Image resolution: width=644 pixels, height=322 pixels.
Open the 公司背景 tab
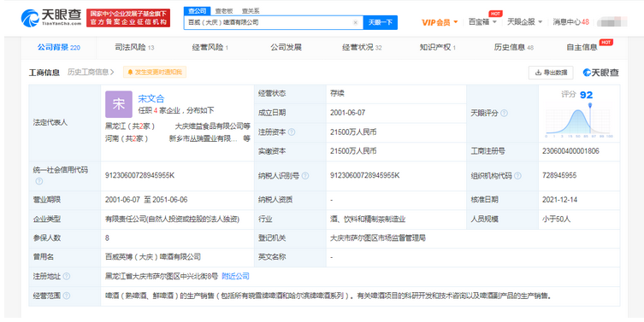click(x=59, y=48)
